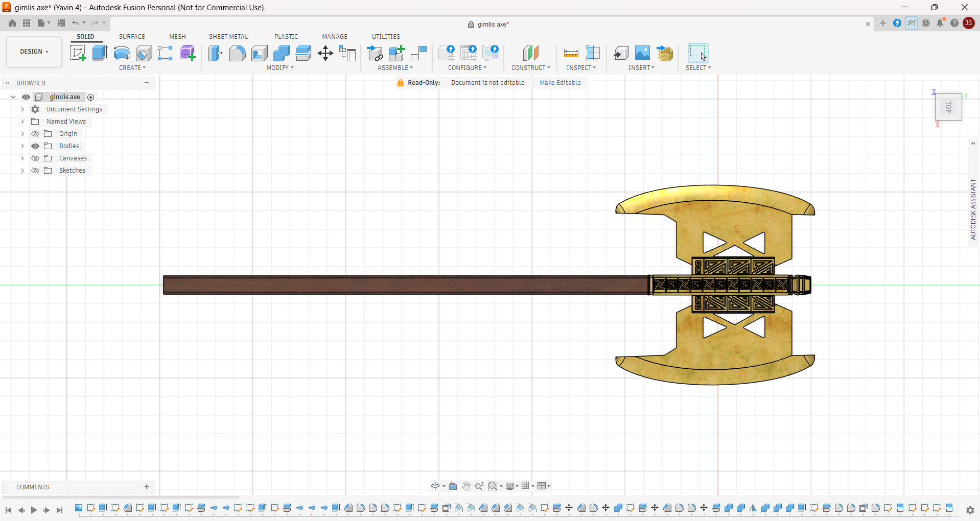Close the gimlis axe document tab
Viewport: 980px width, 521px height.
coord(868,24)
